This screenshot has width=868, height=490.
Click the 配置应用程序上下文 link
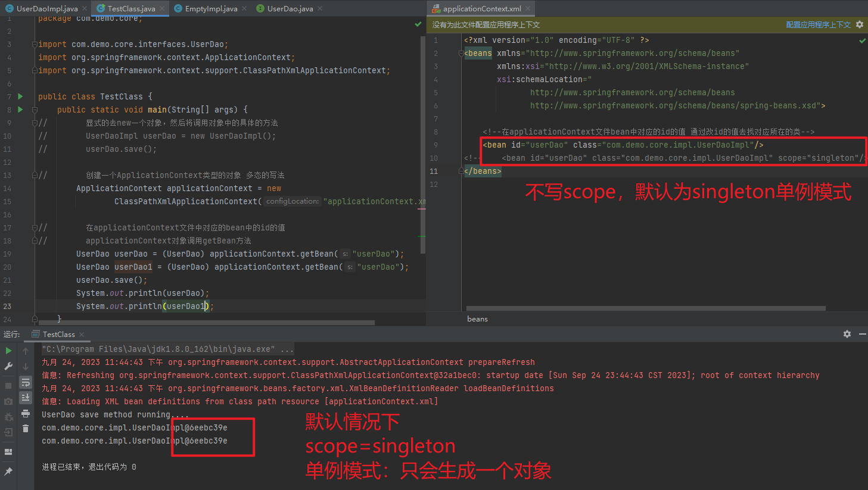[x=818, y=24]
